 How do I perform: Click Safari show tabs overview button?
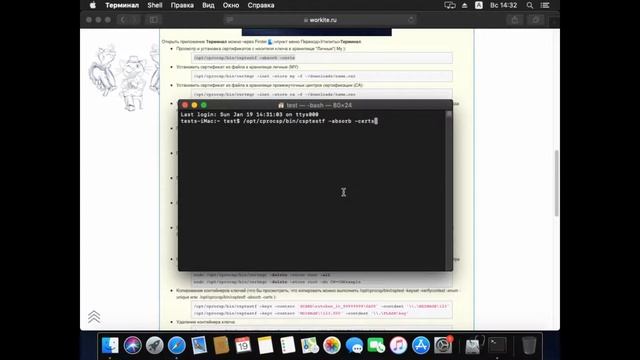click(536, 20)
